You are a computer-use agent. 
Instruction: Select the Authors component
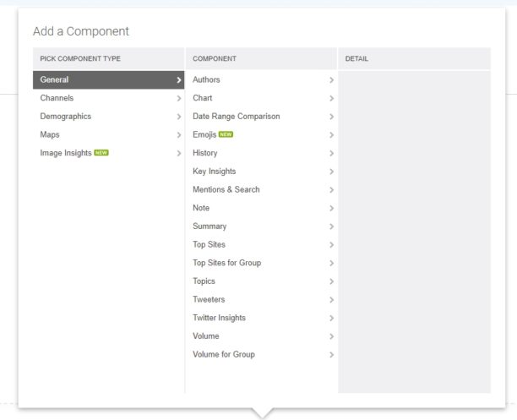(x=206, y=79)
